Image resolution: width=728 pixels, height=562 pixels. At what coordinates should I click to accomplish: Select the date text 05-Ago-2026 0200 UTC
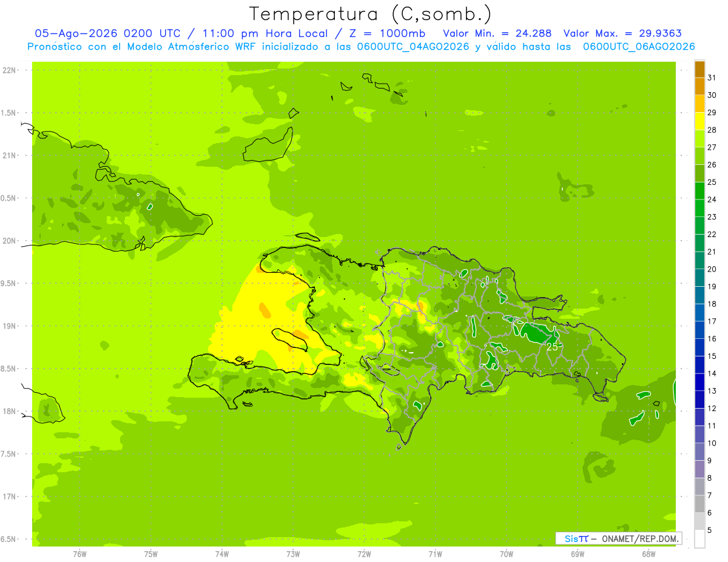point(109,33)
